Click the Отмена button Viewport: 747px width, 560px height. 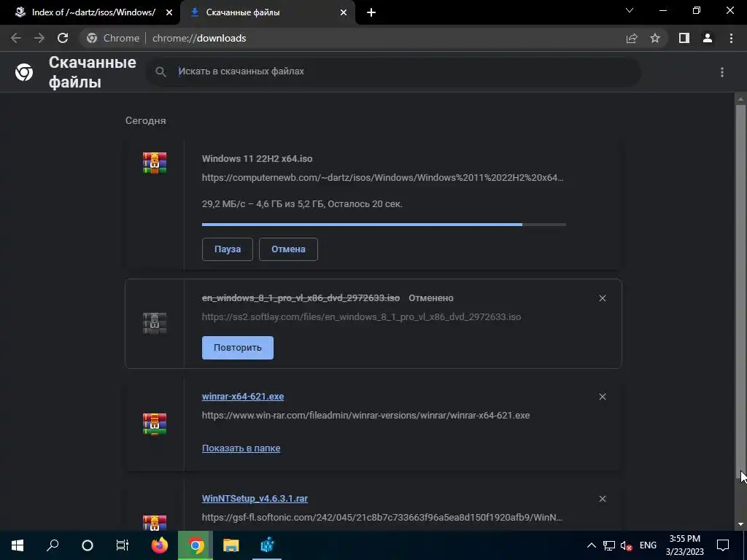(x=288, y=249)
